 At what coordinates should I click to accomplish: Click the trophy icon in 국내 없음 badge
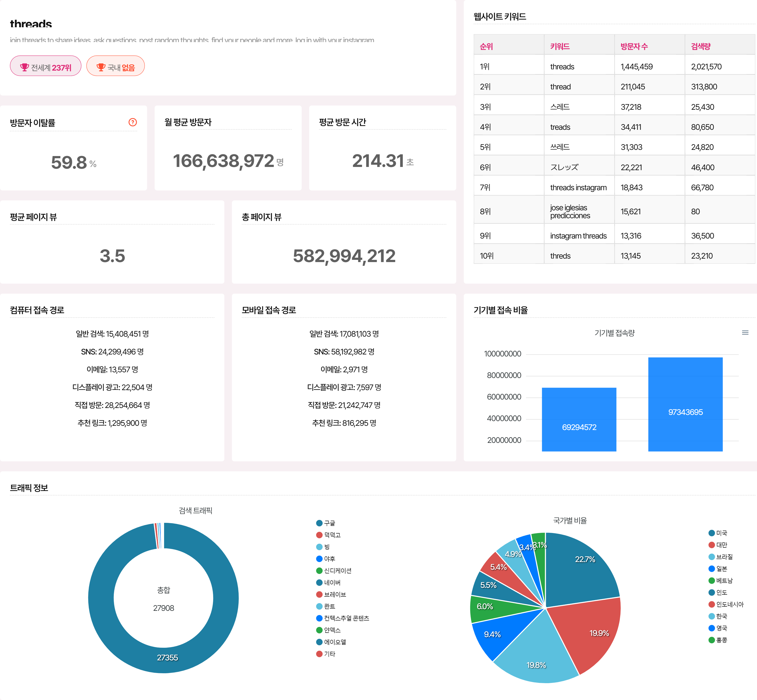pos(101,67)
